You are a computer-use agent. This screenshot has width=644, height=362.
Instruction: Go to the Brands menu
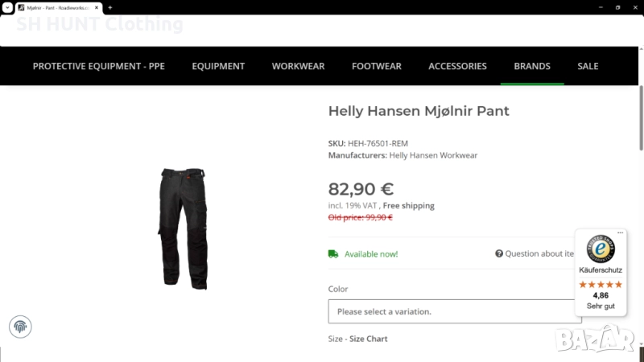click(532, 66)
